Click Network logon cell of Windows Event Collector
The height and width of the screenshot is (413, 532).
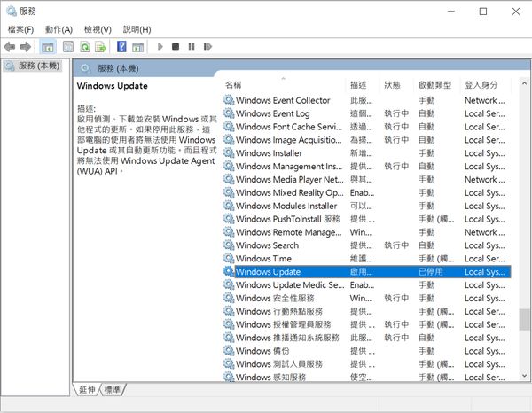click(x=484, y=100)
